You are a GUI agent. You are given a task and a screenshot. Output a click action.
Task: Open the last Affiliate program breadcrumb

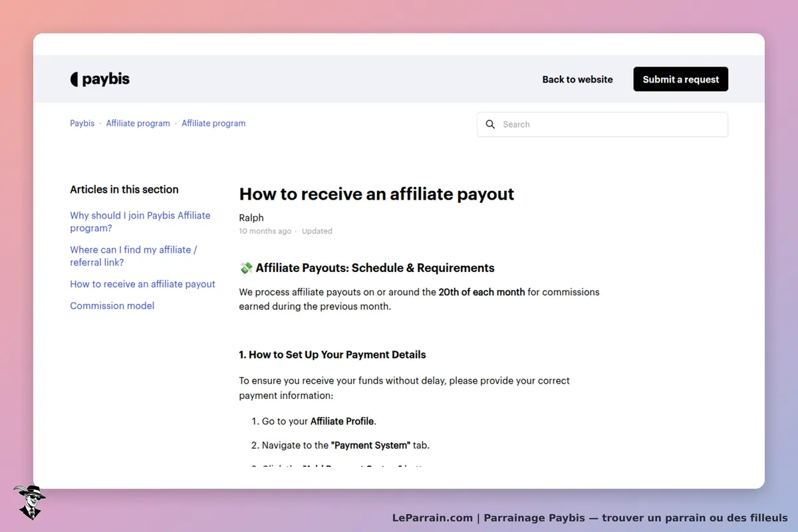[213, 123]
